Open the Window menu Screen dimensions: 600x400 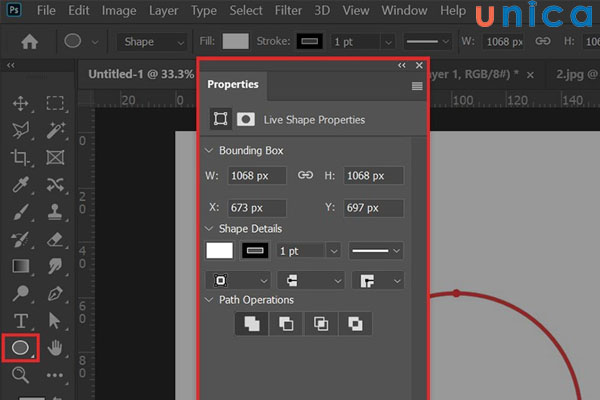point(404,10)
